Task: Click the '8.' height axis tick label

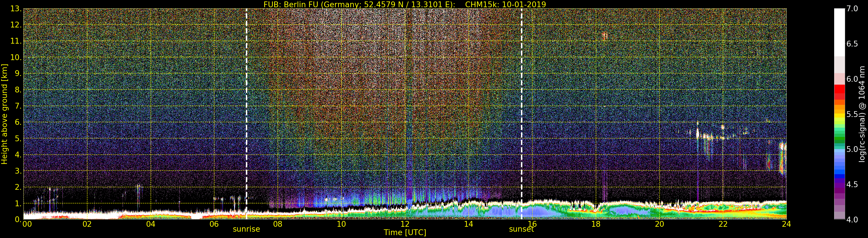Action: 18,90
